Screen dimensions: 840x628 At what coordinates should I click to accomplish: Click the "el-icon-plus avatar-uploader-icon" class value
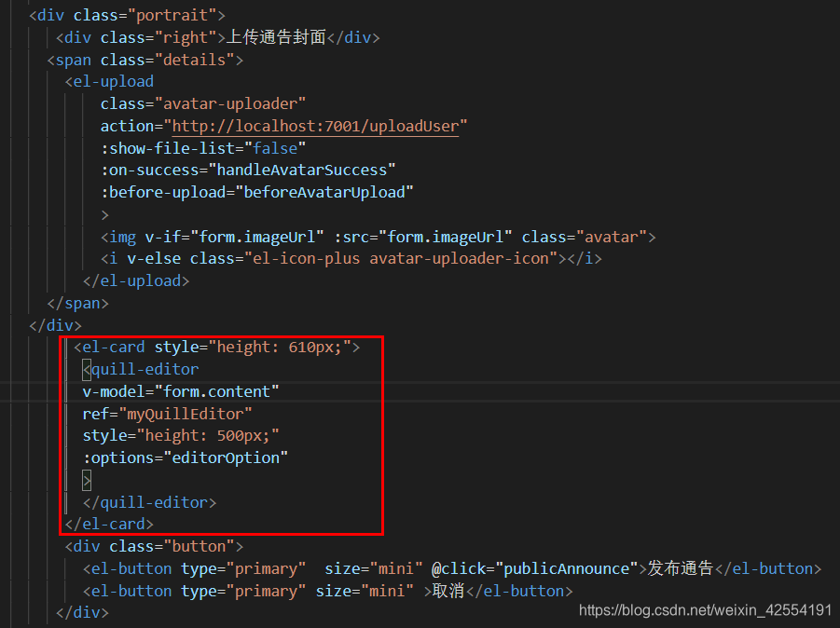pos(401,259)
